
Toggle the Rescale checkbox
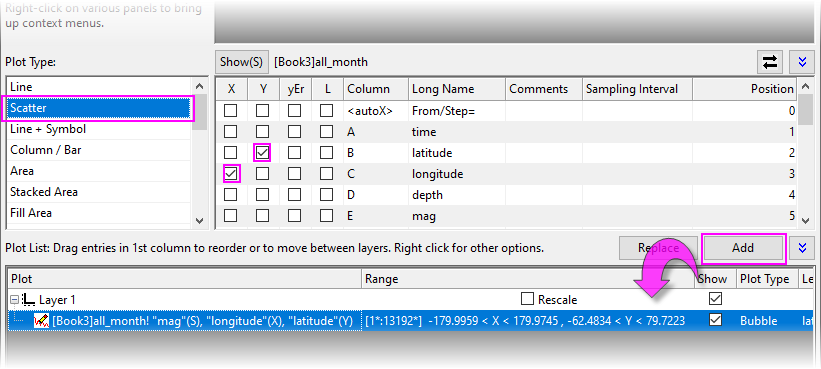(x=528, y=299)
